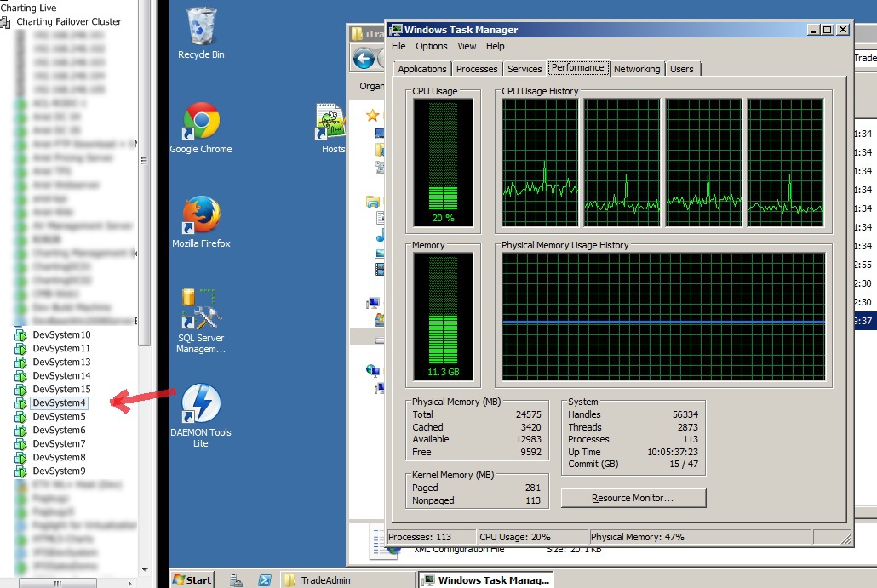
Task: Click the tree panel's scroll down arrow
Action: [x=145, y=570]
